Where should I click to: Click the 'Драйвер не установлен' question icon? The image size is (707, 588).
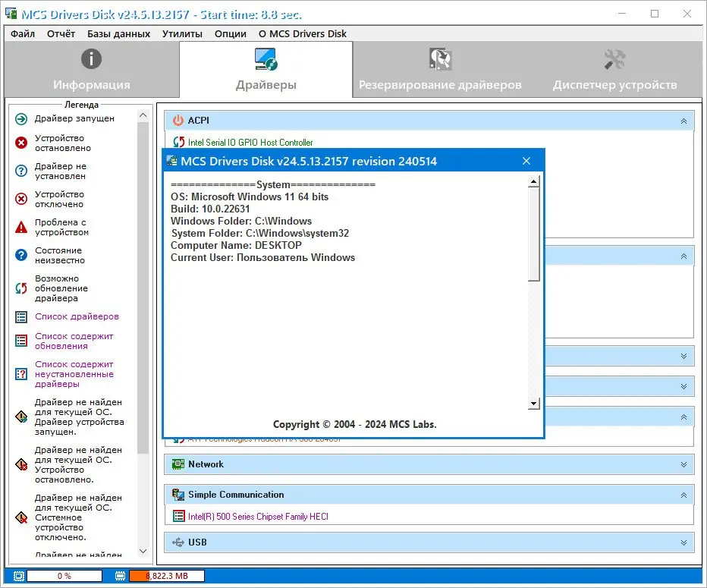[x=21, y=171]
